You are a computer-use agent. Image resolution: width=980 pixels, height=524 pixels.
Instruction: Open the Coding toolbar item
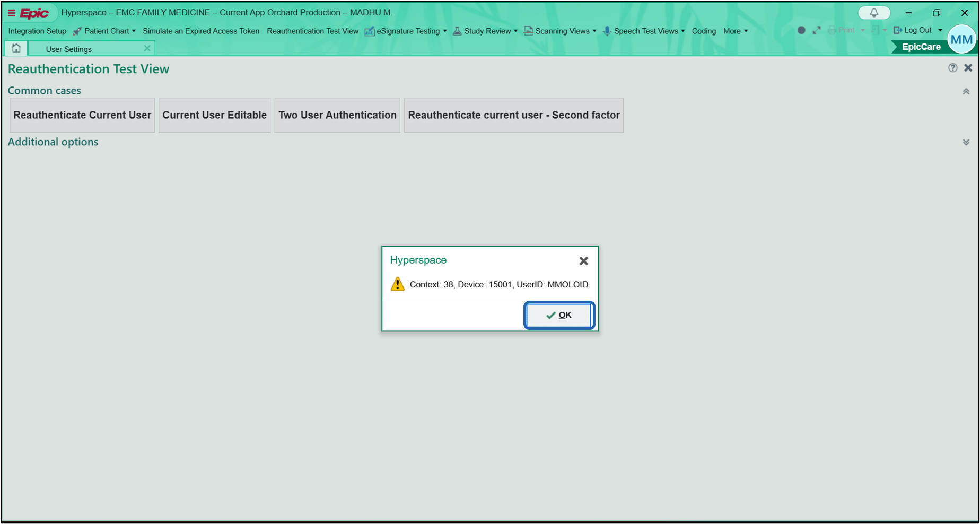click(704, 31)
